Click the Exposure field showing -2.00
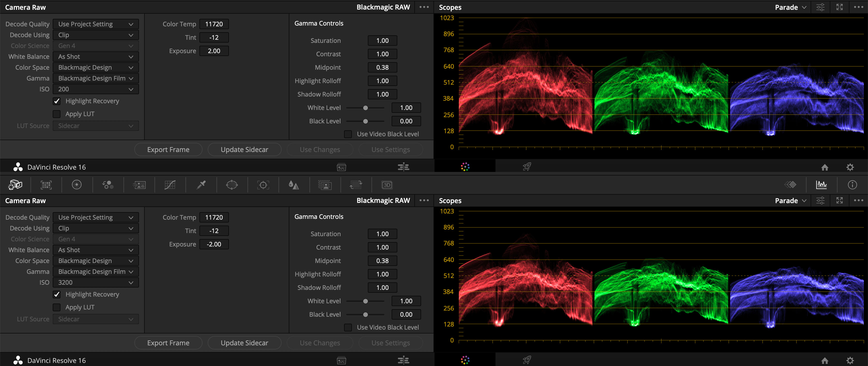The height and width of the screenshot is (366, 868). [x=214, y=244]
